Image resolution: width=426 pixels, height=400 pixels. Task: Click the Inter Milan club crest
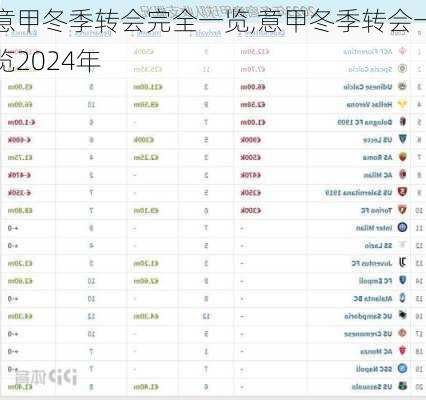403,228
